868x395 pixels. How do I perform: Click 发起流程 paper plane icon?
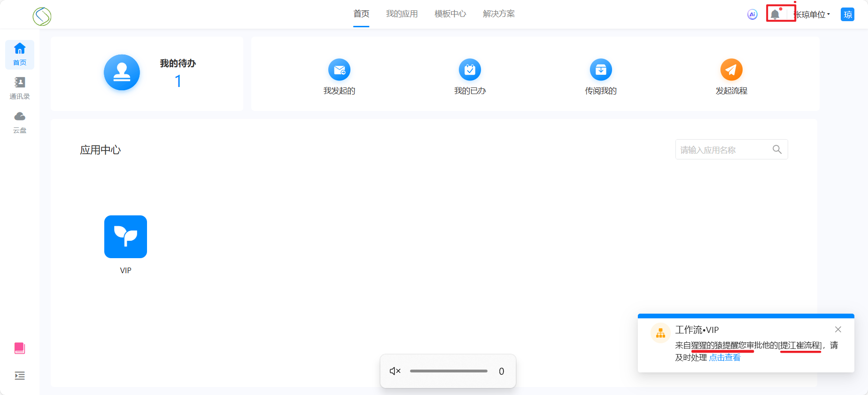(731, 70)
